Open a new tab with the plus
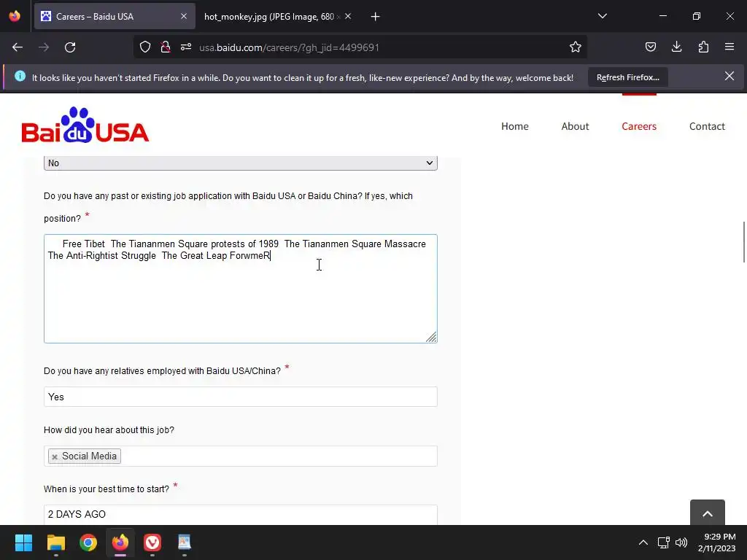The width and height of the screenshot is (747, 560). 376,17
